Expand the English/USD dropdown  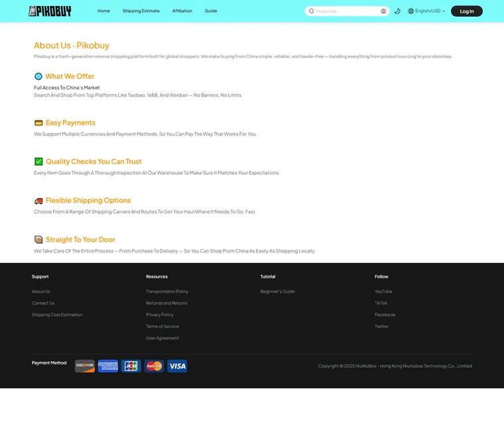(430, 11)
